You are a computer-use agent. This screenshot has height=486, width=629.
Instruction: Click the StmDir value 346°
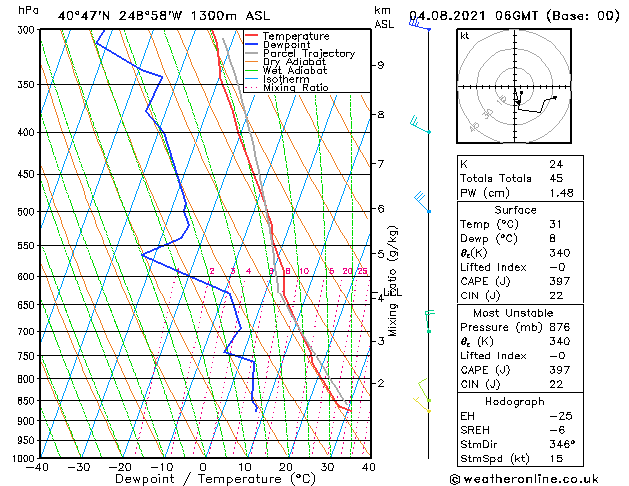(x=562, y=444)
